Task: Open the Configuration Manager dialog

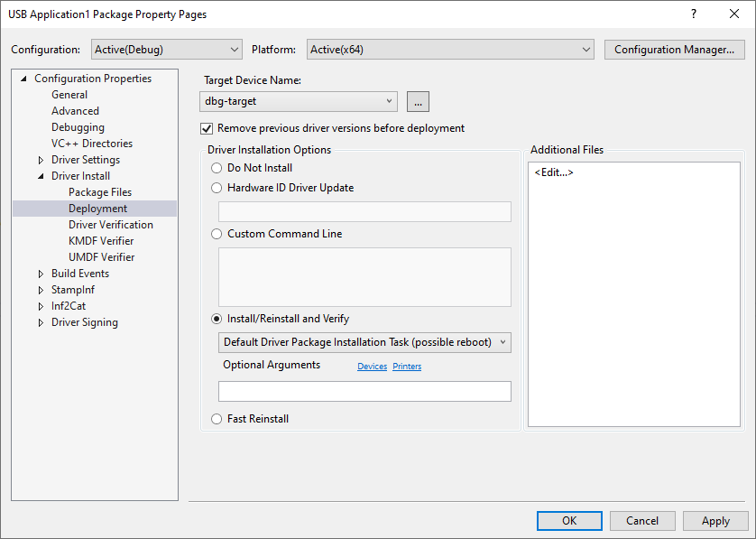Action: 674,49
